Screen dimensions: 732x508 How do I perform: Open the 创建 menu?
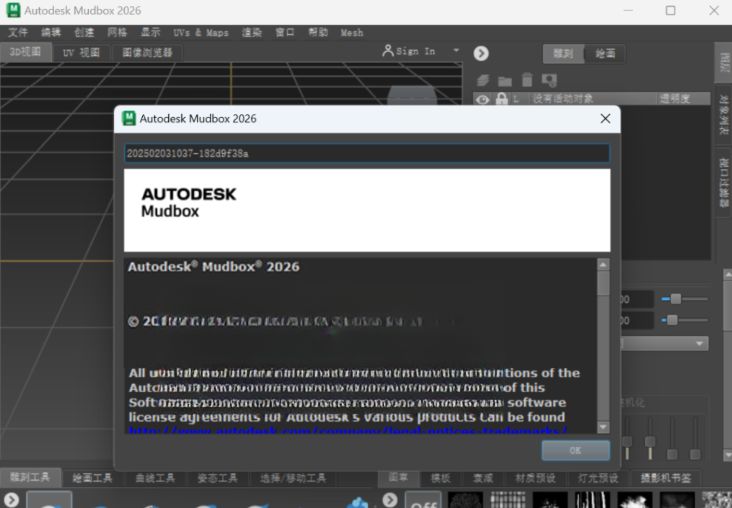point(84,32)
